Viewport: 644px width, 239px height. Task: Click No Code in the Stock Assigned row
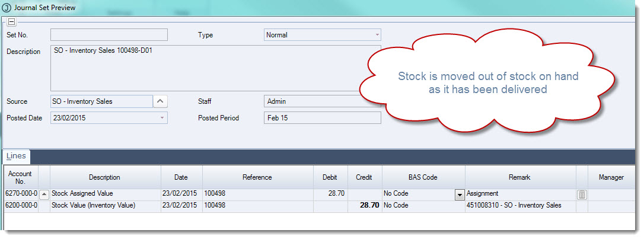click(x=418, y=193)
